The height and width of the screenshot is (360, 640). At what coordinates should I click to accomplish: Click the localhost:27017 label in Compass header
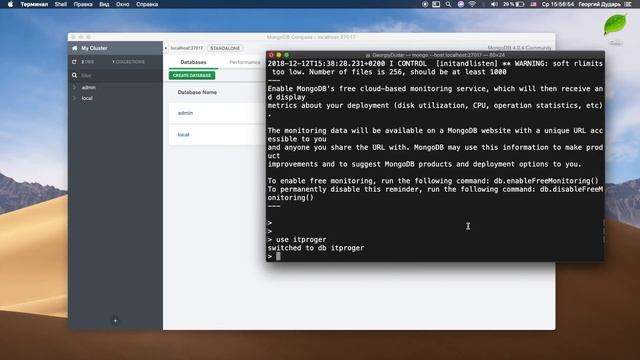pyautogui.click(x=187, y=48)
